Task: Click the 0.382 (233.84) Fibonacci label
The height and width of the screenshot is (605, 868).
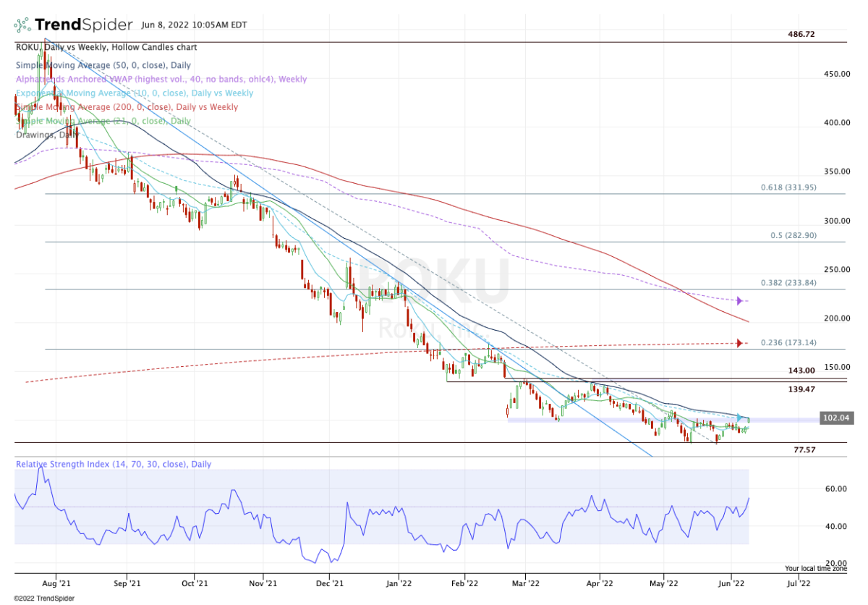Action: pyautogui.click(x=788, y=283)
